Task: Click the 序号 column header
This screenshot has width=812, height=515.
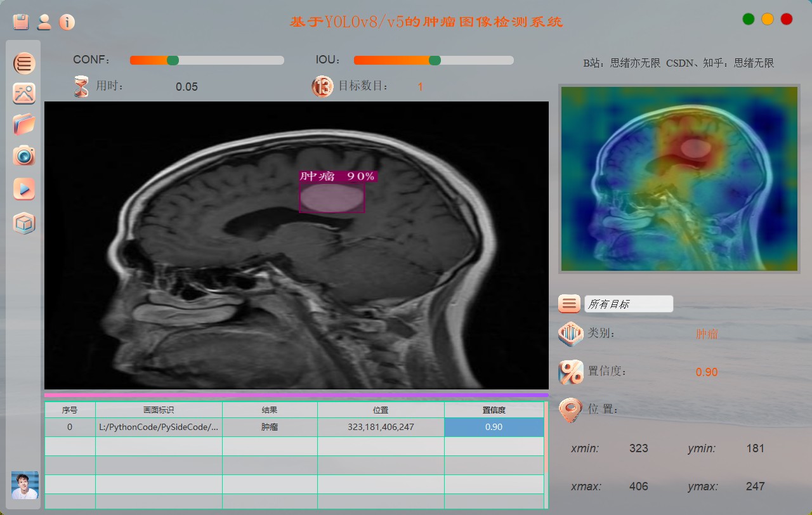Action: [70, 410]
